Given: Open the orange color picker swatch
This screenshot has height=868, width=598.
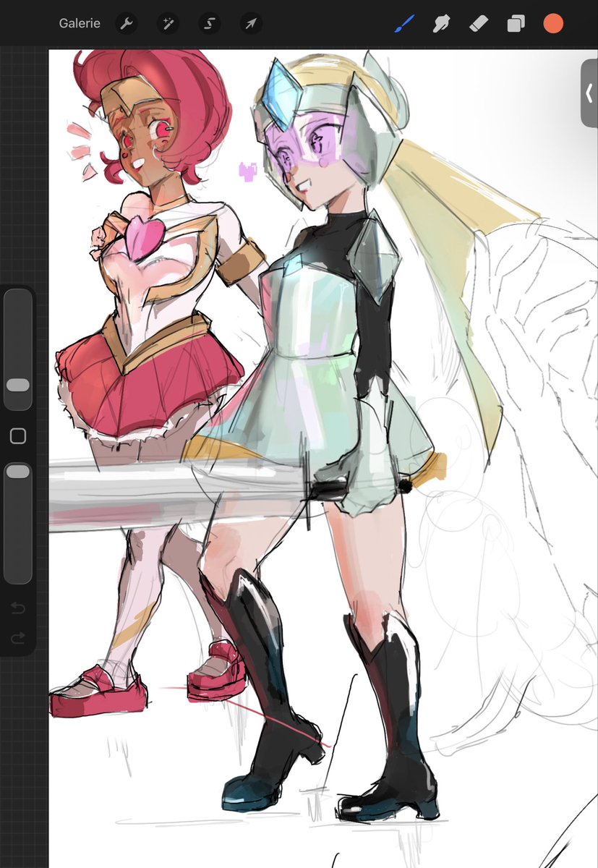Looking at the screenshot, I should tap(553, 24).
